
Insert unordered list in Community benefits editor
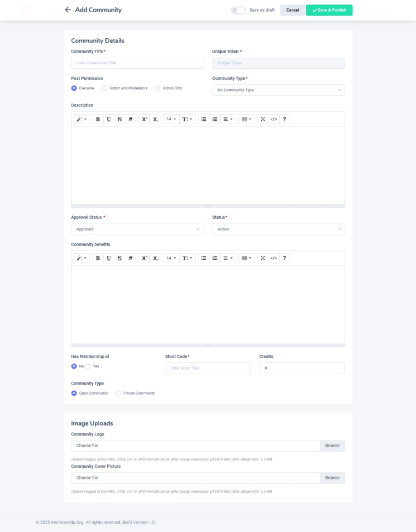point(204,258)
